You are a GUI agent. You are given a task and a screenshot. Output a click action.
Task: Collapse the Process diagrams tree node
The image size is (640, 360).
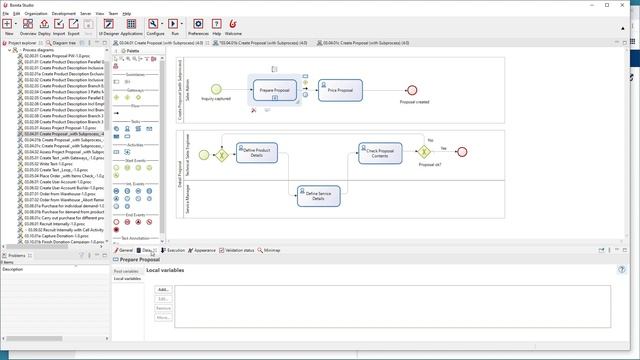(x=9, y=50)
